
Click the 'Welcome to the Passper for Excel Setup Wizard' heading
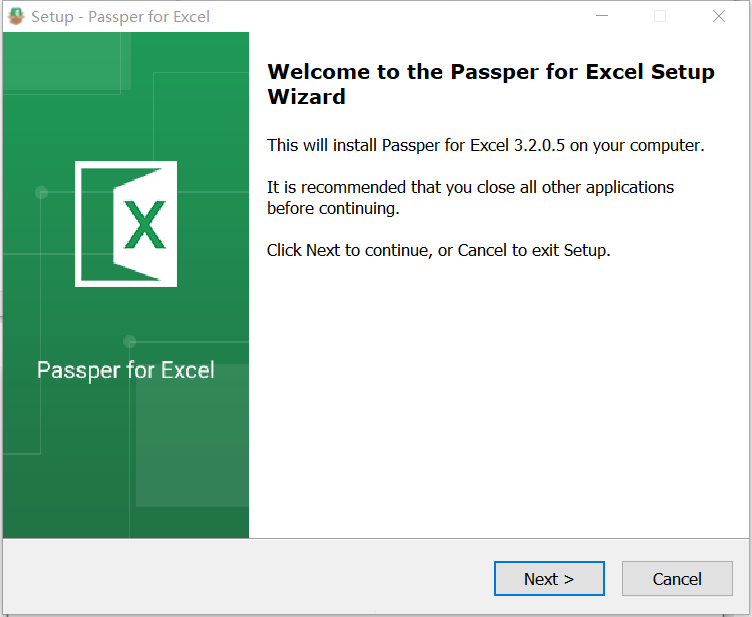491,84
